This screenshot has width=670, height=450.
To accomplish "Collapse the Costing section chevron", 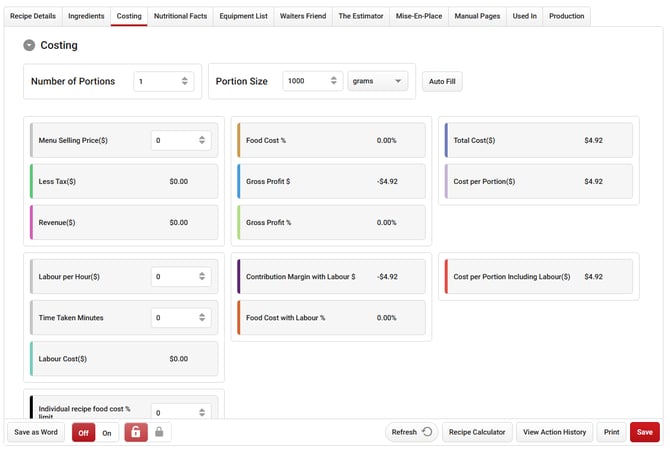I will [29, 45].
